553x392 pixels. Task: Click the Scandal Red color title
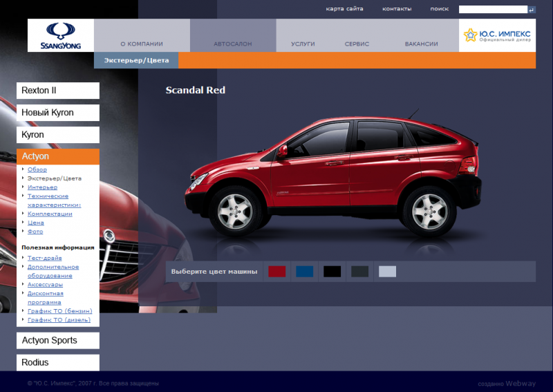pos(196,91)
